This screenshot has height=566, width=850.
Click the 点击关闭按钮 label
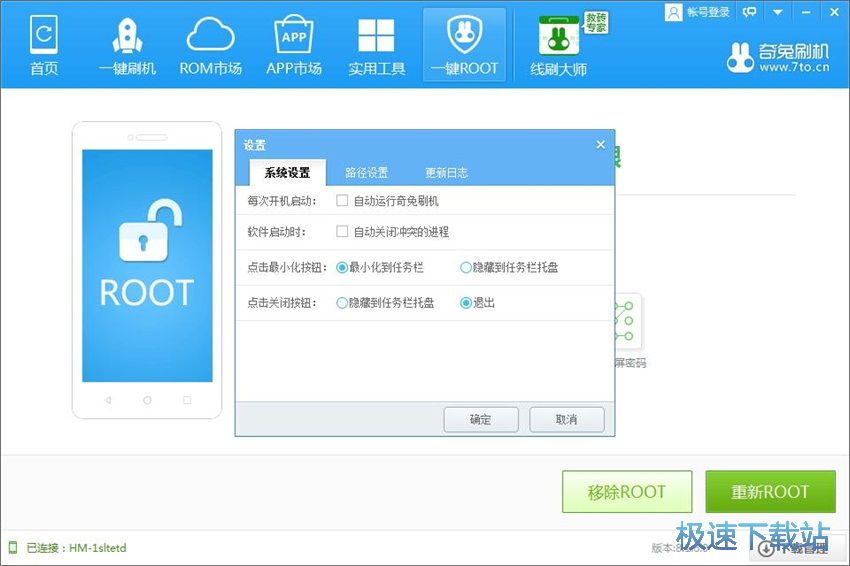[x=282, y=303]
